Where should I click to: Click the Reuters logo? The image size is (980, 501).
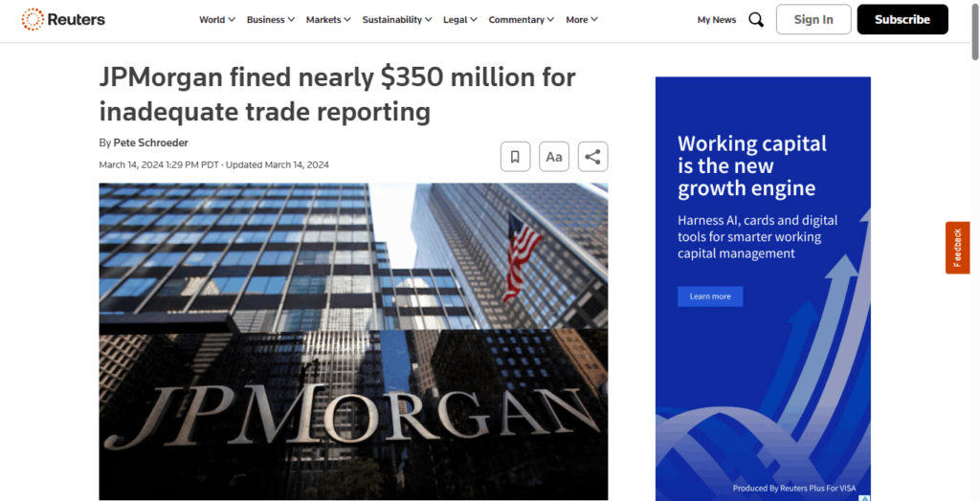pyautogui.click(x=63, y=19)
